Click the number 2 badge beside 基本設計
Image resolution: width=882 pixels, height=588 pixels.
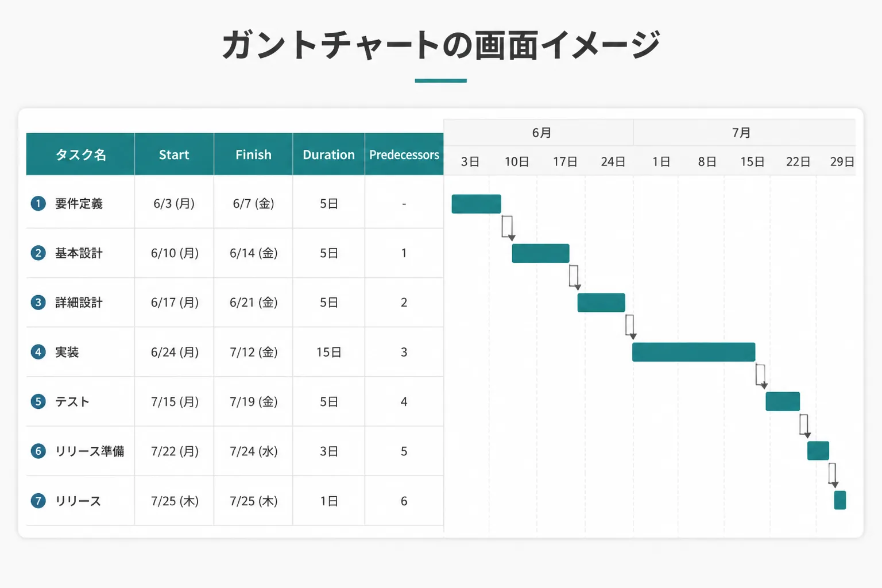click(38, 253)
